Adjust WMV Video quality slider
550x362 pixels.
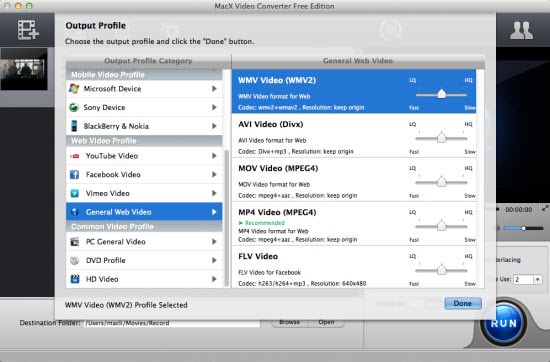tap(441, 94)
